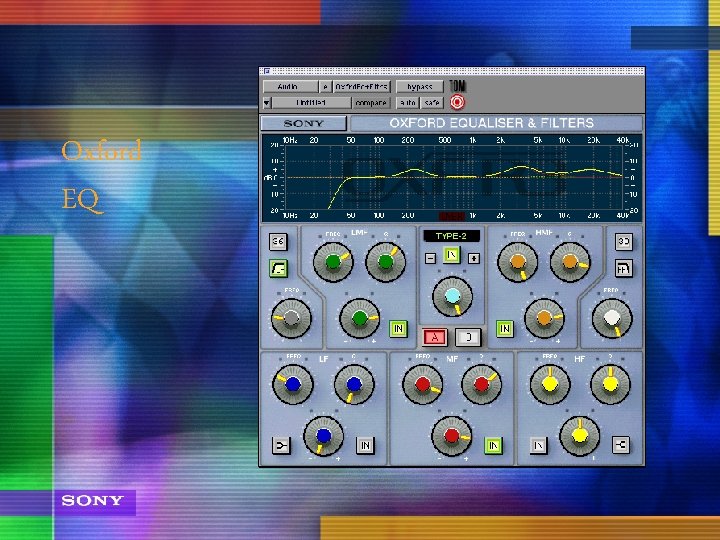This screenshot has width=720, height=540.
Task: Click the SONY logo button in plug-in
Action: pyautogui.click(x=304, y=123)
